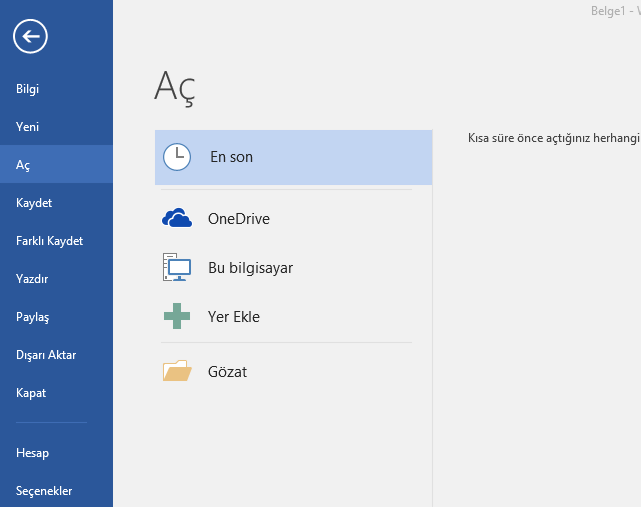Click the Bu bilgisayar computer icon
The height and width of the screenshot is (507, 641).
coord(177,267)
